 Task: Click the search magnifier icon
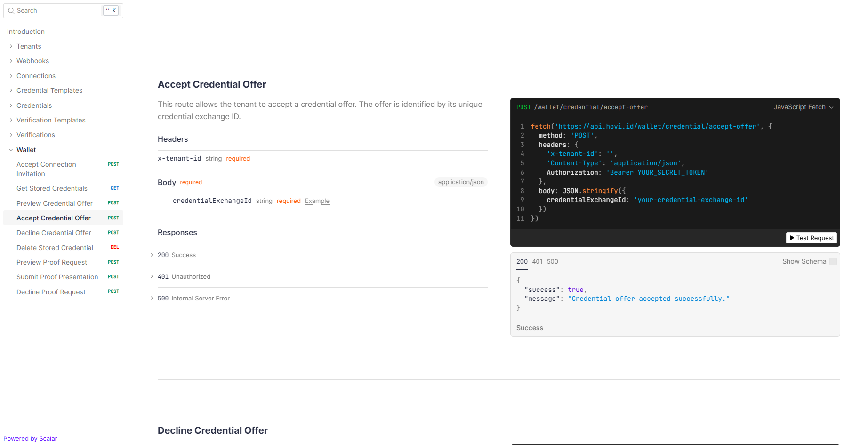tap(11, 11)
